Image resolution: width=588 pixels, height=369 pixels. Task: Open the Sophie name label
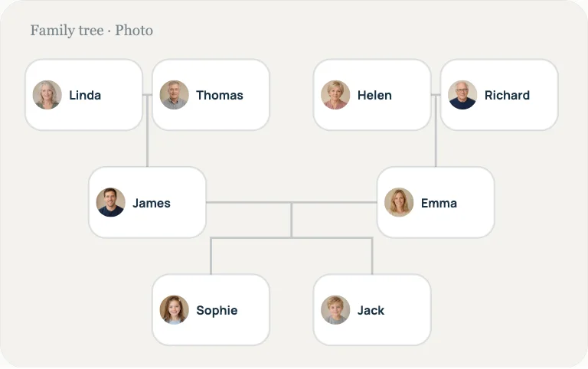217,311
